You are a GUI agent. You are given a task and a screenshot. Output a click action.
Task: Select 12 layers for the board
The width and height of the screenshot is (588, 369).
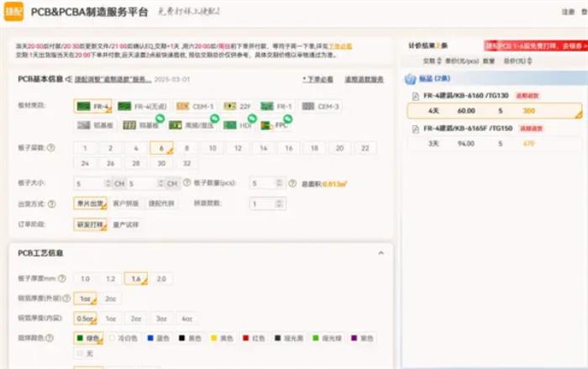238,148
